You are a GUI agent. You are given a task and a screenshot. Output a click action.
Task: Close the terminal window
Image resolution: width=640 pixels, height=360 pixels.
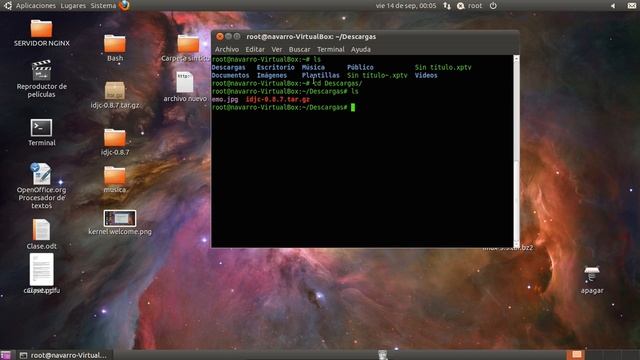[x=220, y=36]
